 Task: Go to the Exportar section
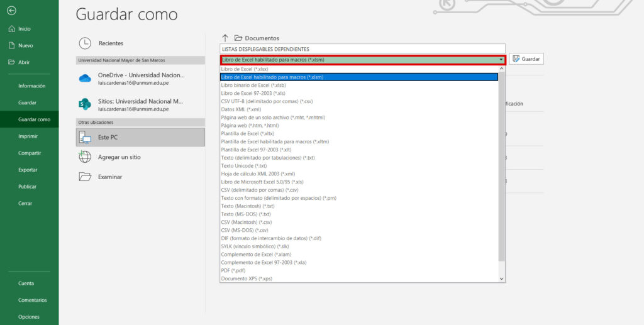pos(28,170)
